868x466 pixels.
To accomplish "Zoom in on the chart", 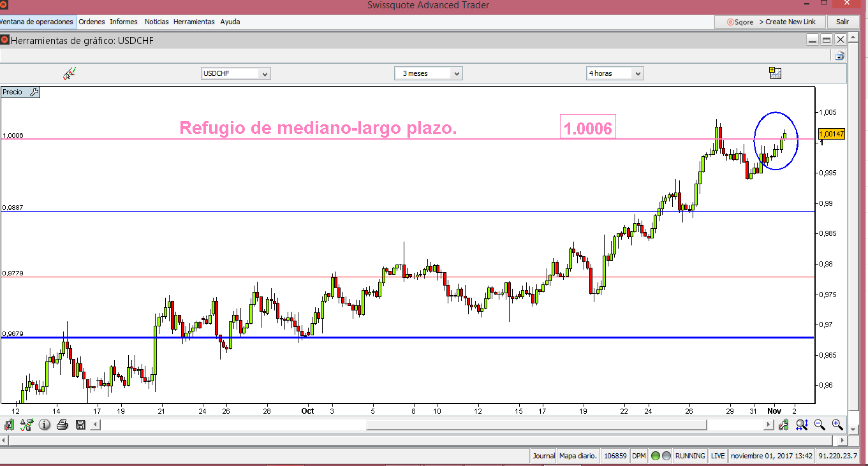I will point(837,425).
